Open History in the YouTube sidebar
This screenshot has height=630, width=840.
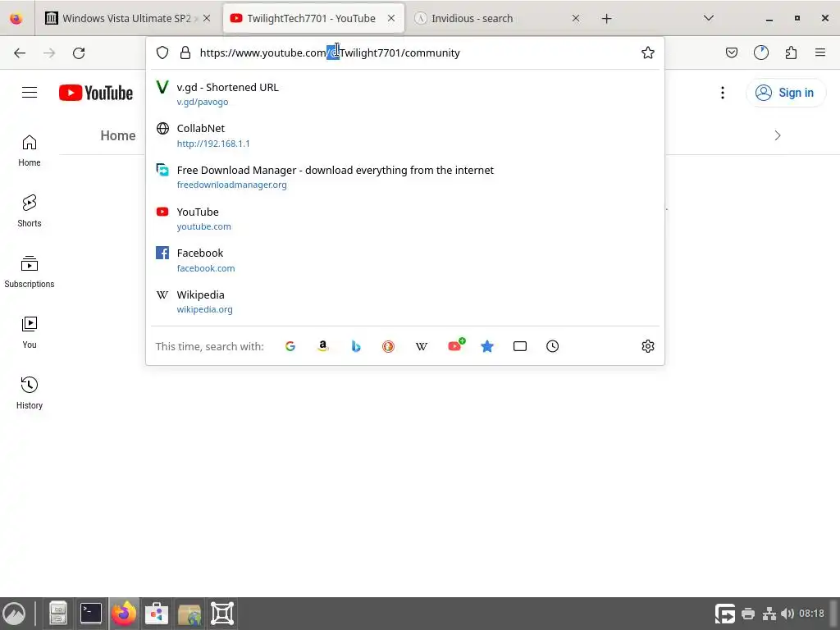pyautogui.click(x=30, y=393)
